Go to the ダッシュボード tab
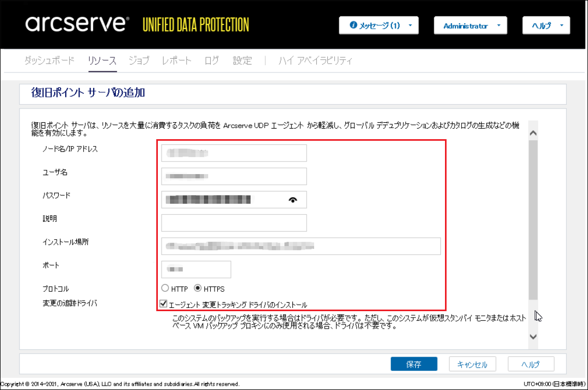The image size is (588, 390). pyautogui.click(x=49, y=60)
